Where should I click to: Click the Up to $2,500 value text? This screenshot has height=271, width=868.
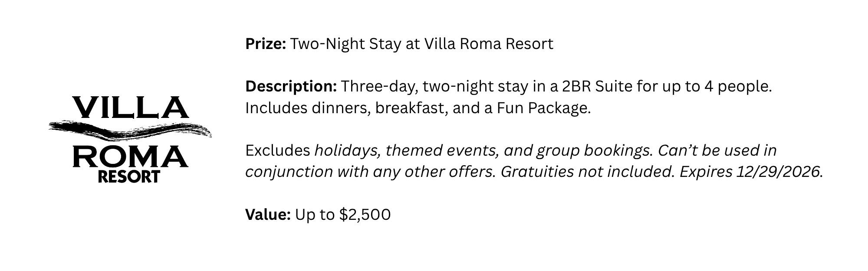pyautogui.click(x=343, y=215)
